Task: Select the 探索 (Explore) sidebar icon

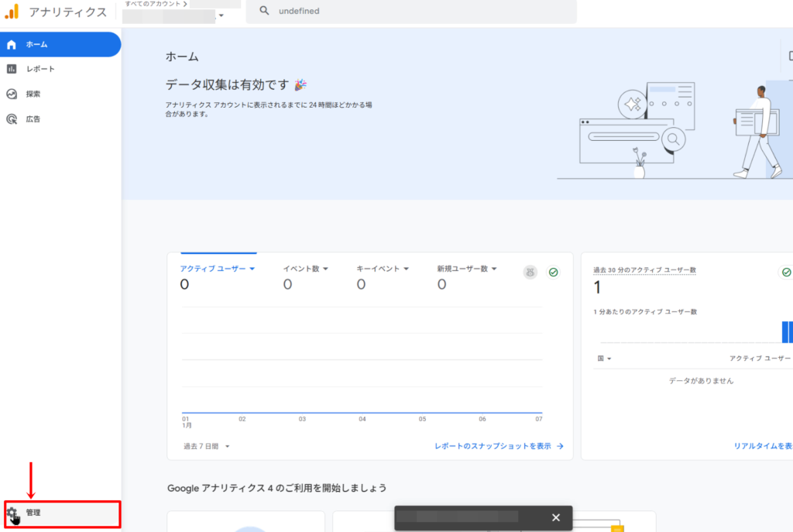Action: 13,93
